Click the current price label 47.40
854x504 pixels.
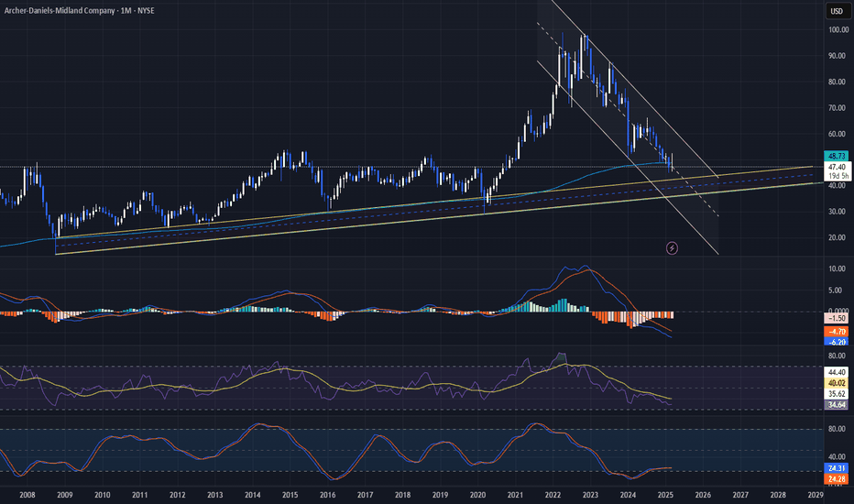(837, 167)
